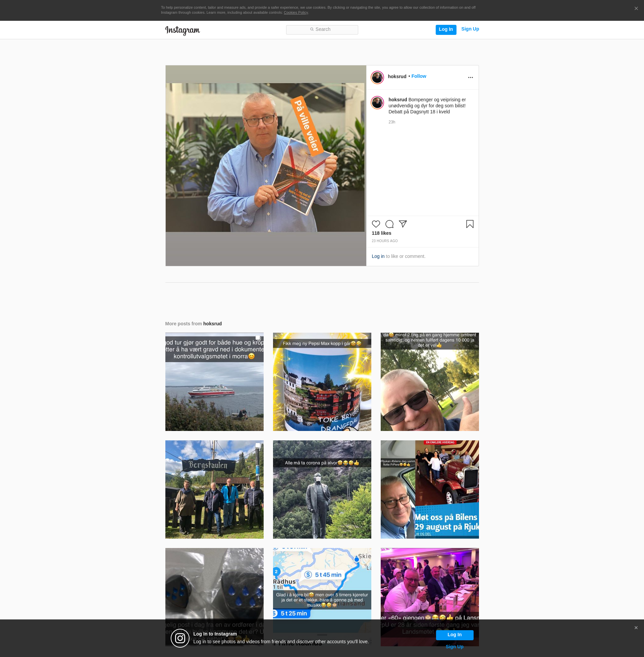Open the Cookies Policy link
This screenshot has width=644, height=657.
click(x=296, y=12)
